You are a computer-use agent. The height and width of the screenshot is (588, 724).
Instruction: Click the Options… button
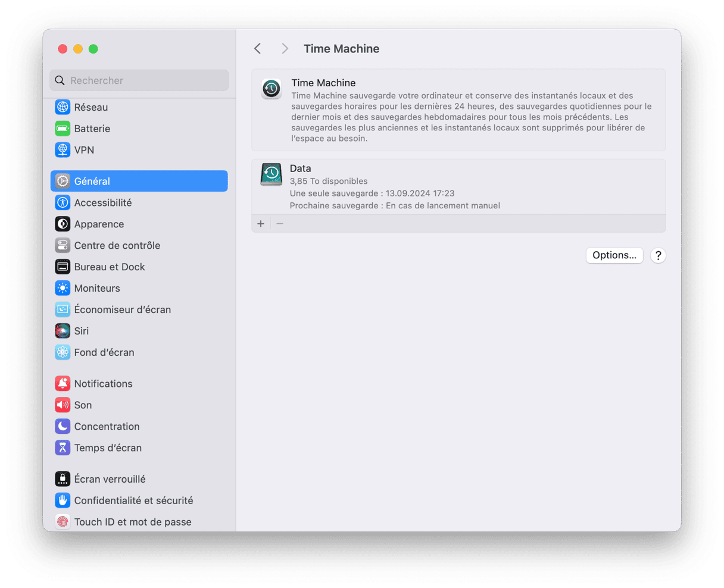pyautogui.click(x=614, y=255)
